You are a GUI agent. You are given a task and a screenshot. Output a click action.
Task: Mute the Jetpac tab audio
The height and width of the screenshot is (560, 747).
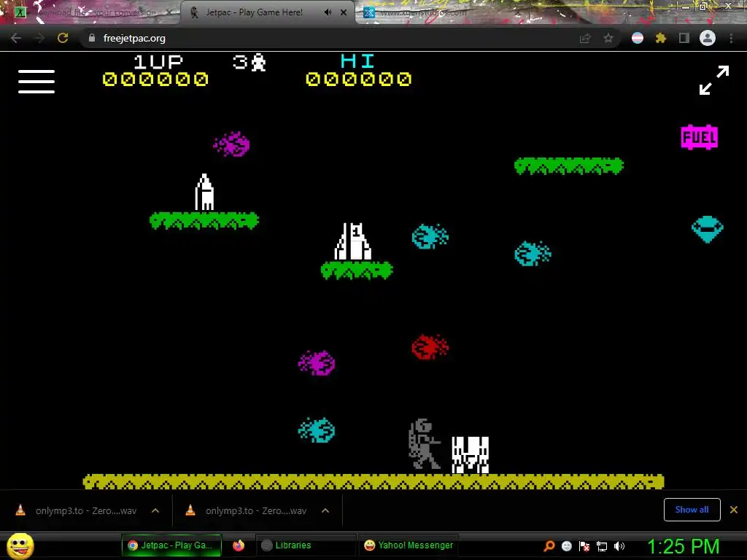328,12
